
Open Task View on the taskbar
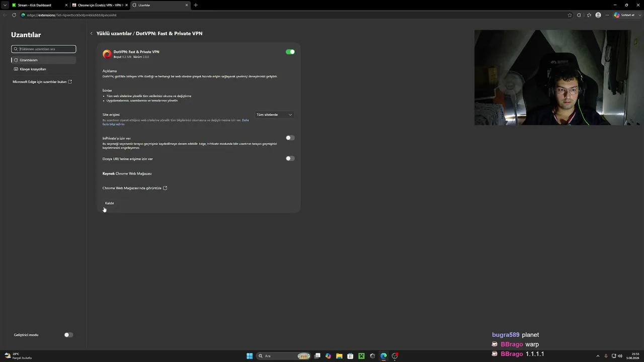click(317, 356)
